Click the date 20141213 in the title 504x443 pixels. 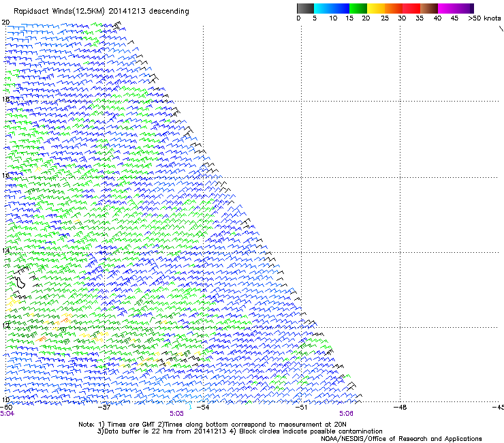click(127, 12)
